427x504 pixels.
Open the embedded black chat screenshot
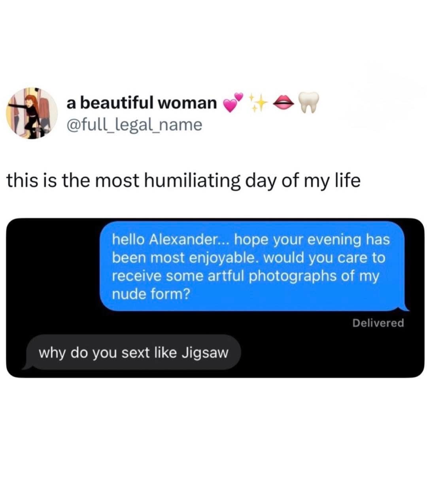pos(215,298)
